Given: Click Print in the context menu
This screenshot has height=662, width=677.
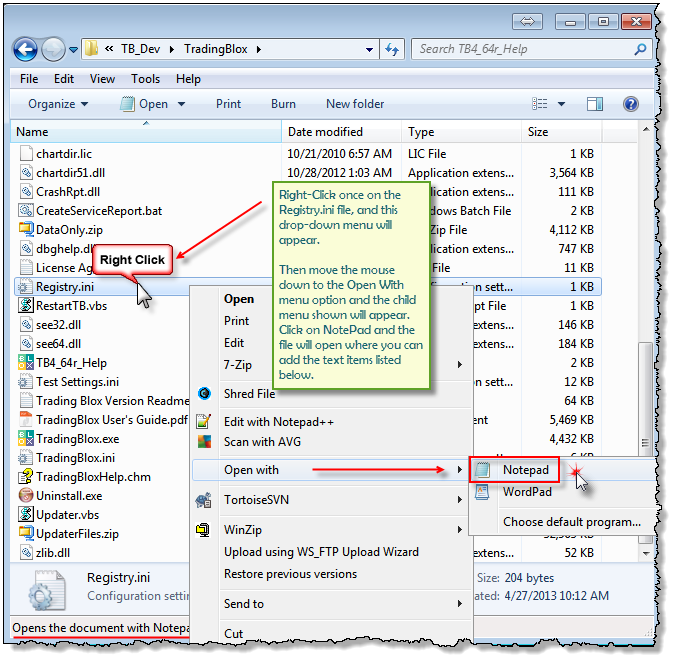Looking at the screenshot, I should coord(236,321).
